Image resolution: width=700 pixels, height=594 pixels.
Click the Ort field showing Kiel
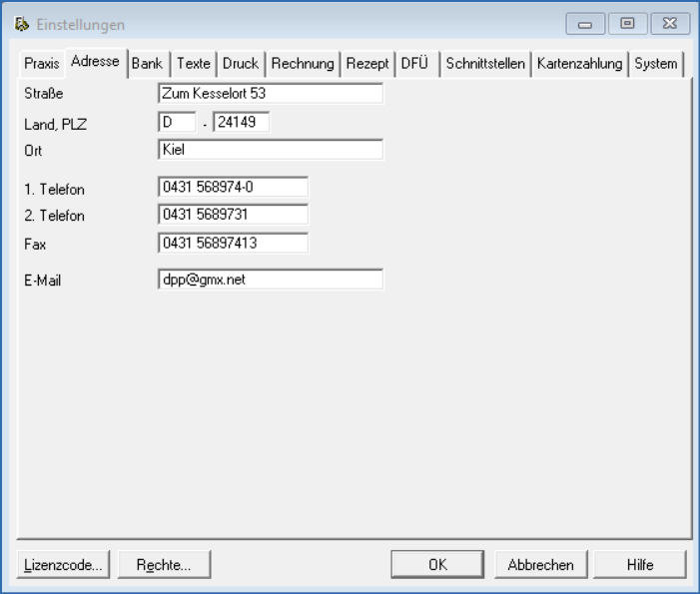pyautogui.click(x=270, y=150)
